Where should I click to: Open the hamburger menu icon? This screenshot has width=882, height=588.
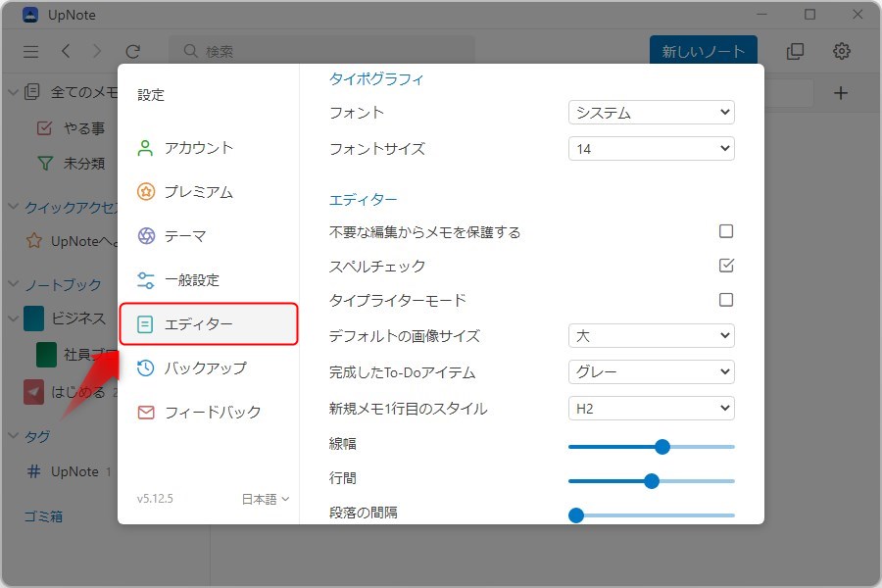click(31, 52)
